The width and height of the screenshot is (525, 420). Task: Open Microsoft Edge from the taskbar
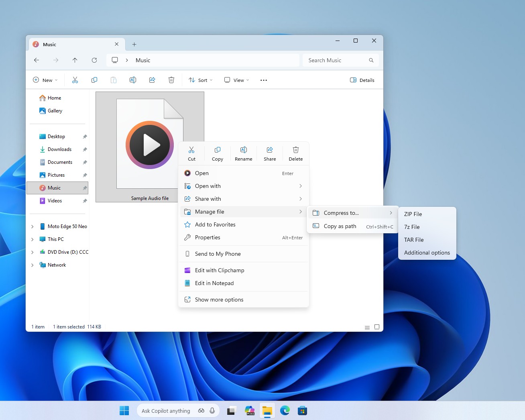pos(285,410)
